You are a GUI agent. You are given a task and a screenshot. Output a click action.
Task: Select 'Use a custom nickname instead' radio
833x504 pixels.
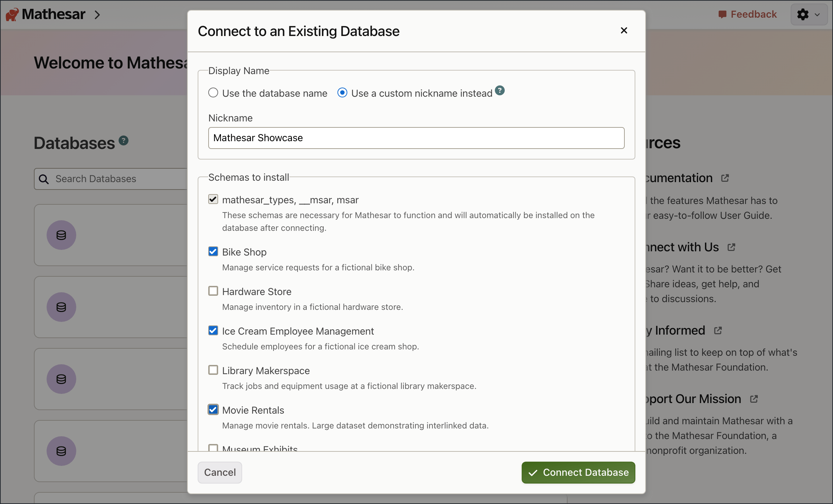pyautogui.click(x=342, y=93)
